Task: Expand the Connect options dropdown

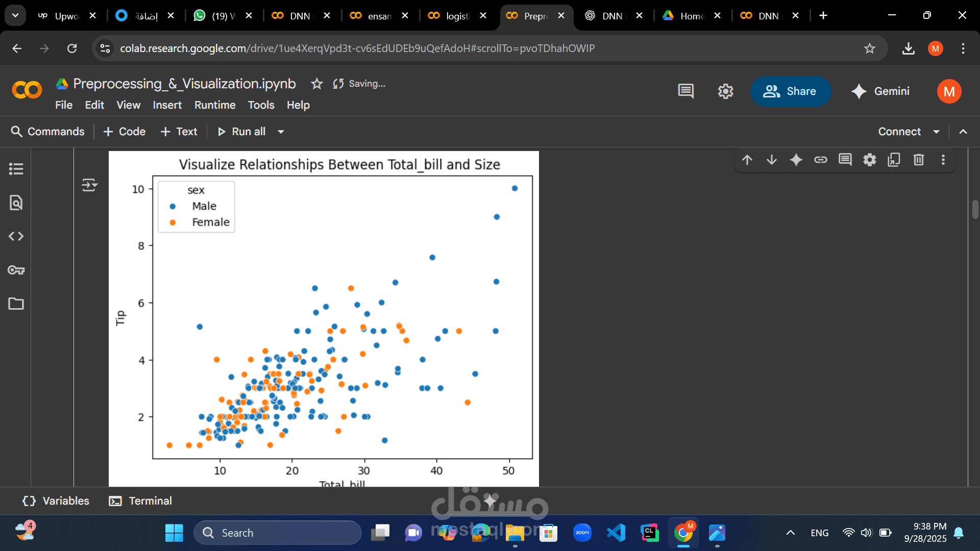Action: click(937, 131)
